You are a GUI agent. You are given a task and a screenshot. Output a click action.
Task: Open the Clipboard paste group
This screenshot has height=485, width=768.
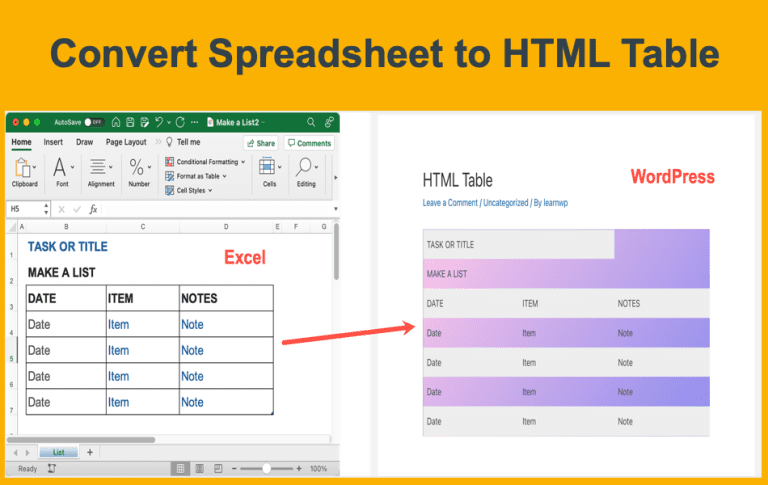point(24,172)
